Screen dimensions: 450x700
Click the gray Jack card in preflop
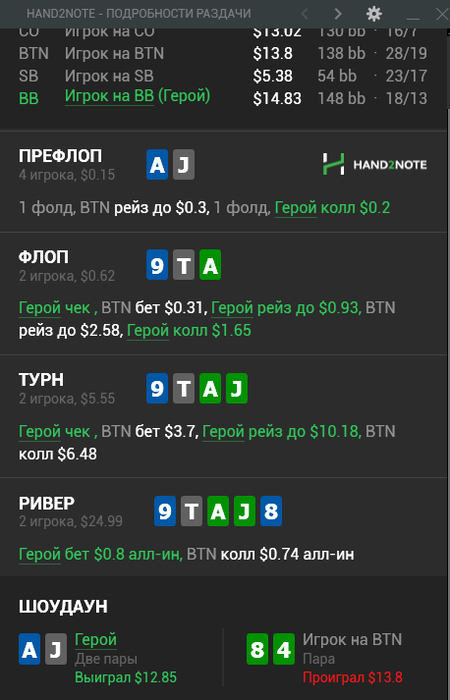point(183,164)
